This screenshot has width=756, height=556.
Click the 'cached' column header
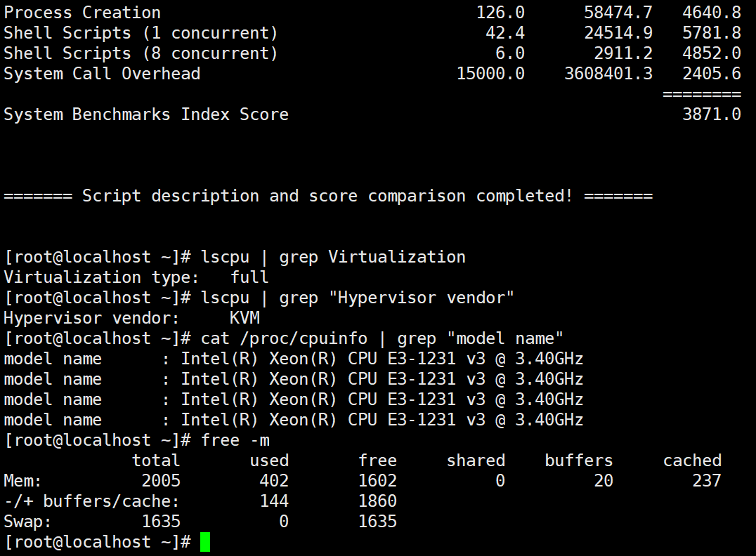(692, 461)
